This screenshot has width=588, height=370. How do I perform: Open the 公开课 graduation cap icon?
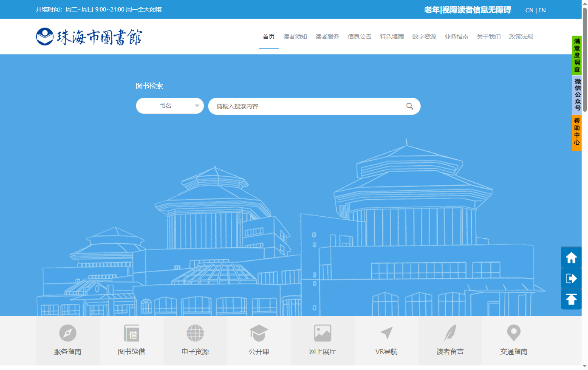[x=259, y=333]
